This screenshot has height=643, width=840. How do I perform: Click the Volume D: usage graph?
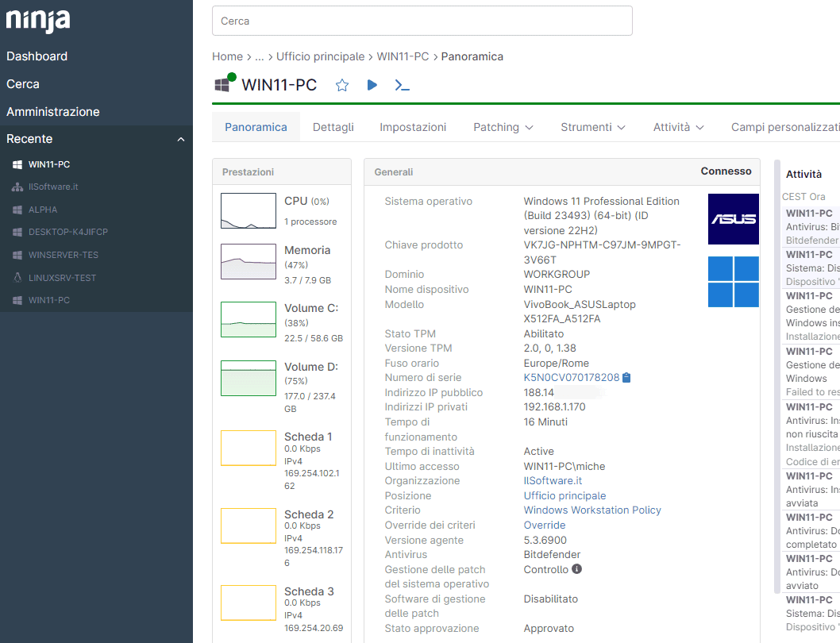point(249,379)
